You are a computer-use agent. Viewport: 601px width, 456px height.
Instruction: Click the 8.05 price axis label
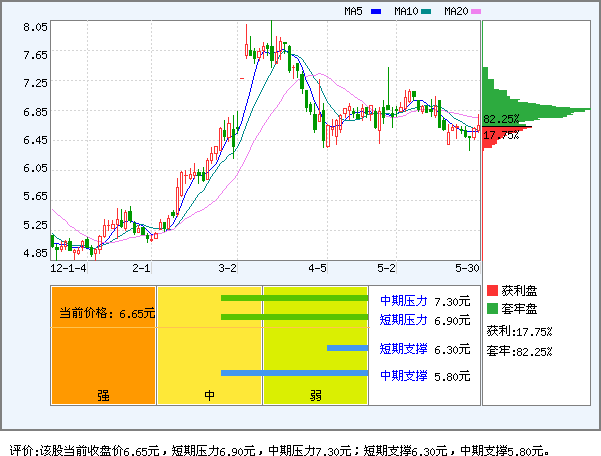[x=35, y=27]
